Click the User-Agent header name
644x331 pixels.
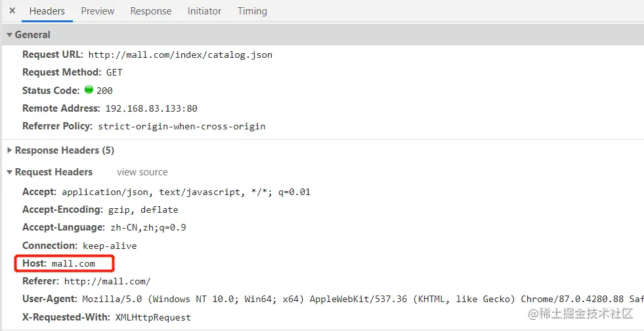point(50,299)
